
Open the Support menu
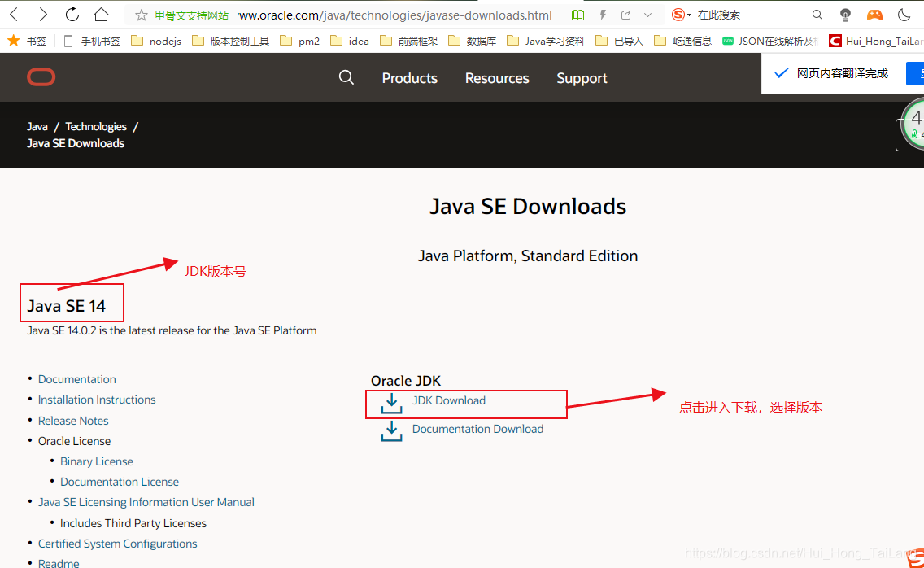582,78
